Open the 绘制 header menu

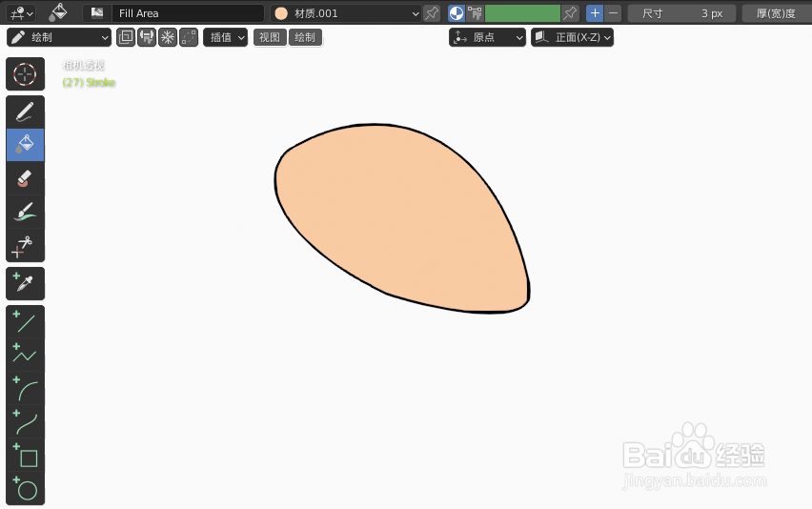[305, 37]
